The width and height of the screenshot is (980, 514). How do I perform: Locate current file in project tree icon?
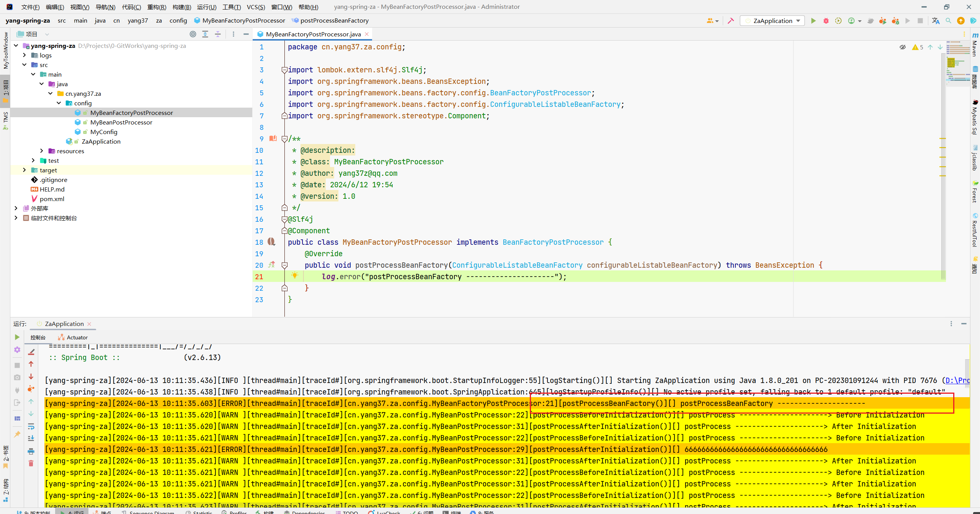point(193,34)
